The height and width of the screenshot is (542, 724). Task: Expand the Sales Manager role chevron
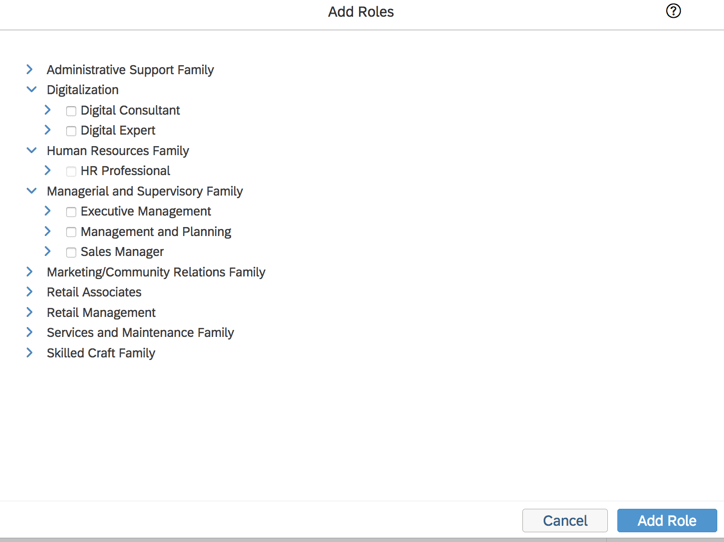point(48,252)
